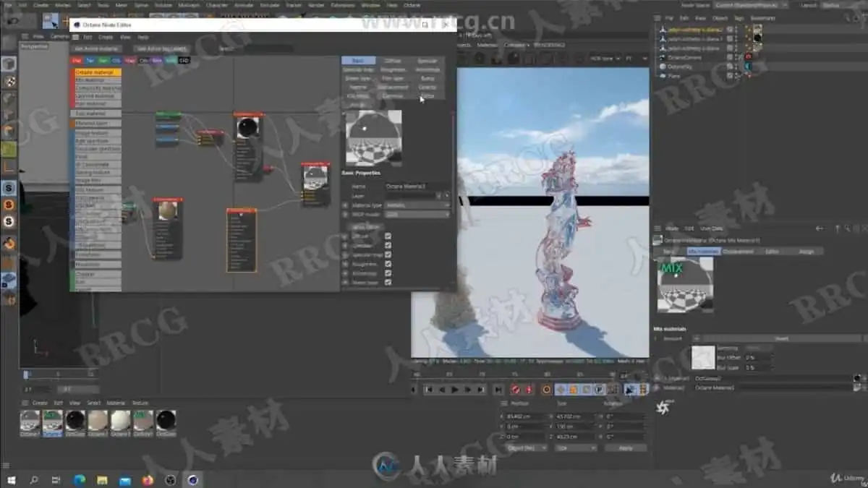Screen dimensions: 868x488
Task: Open the Mix Material tab in Attribute Manager
Action: click(x=703, y=252)
